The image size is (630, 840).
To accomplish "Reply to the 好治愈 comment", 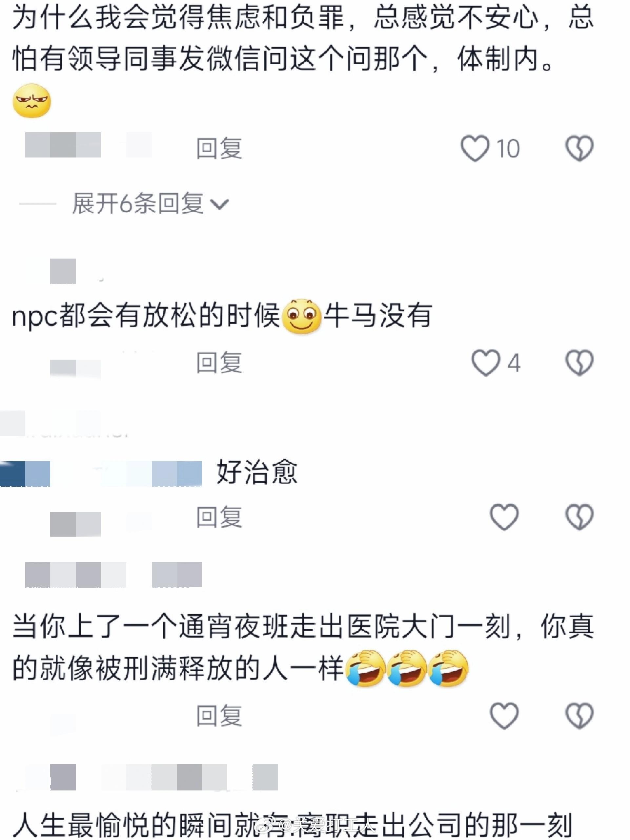I will (x=219, y=517).
